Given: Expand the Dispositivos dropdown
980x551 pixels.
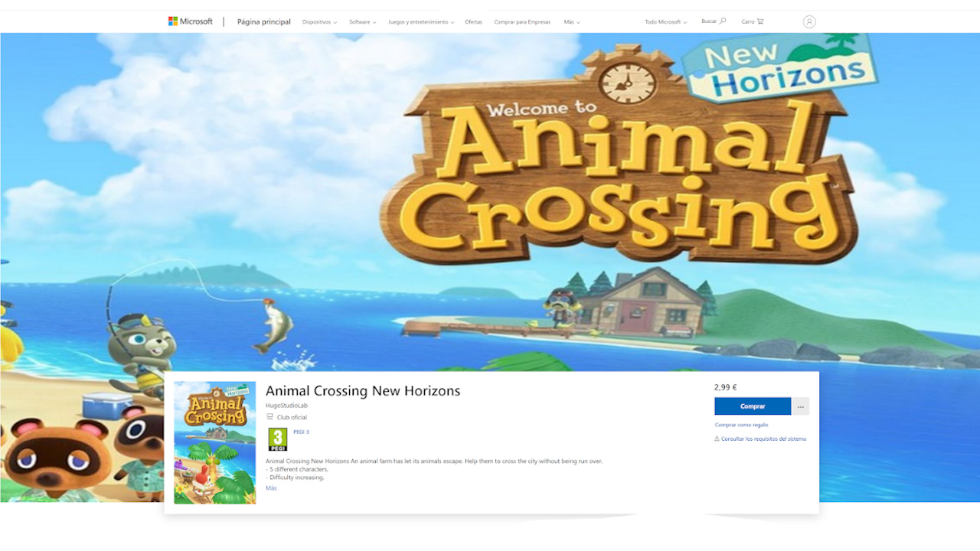Looking at the screenshot, I should 318,22.
